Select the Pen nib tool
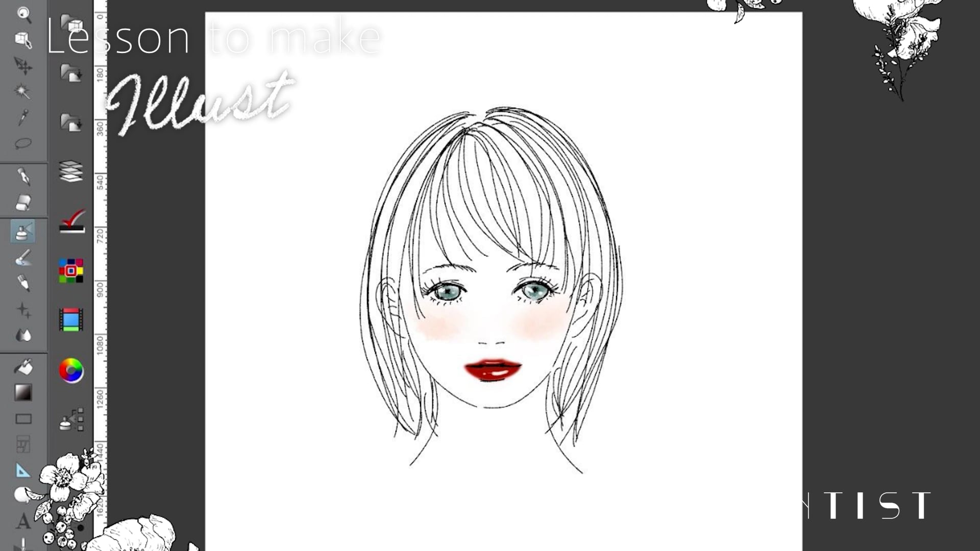This screenshot has height=551, width=980. click(23, 176)
